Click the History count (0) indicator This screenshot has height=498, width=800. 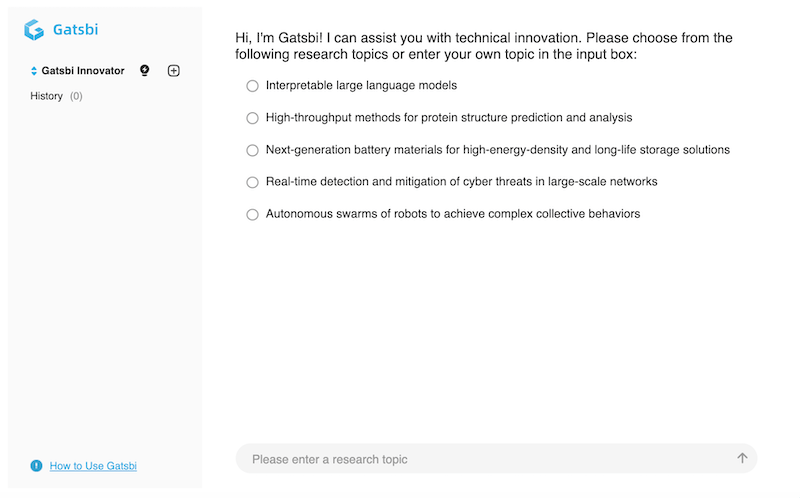(x=77, y=96)
